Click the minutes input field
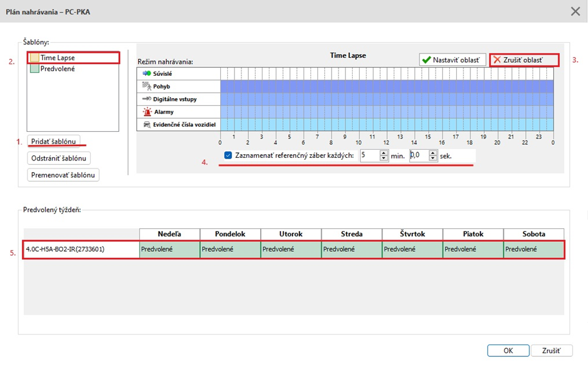Image resolution: width=588 pixels, height=378 pixels. click(369, 155)
